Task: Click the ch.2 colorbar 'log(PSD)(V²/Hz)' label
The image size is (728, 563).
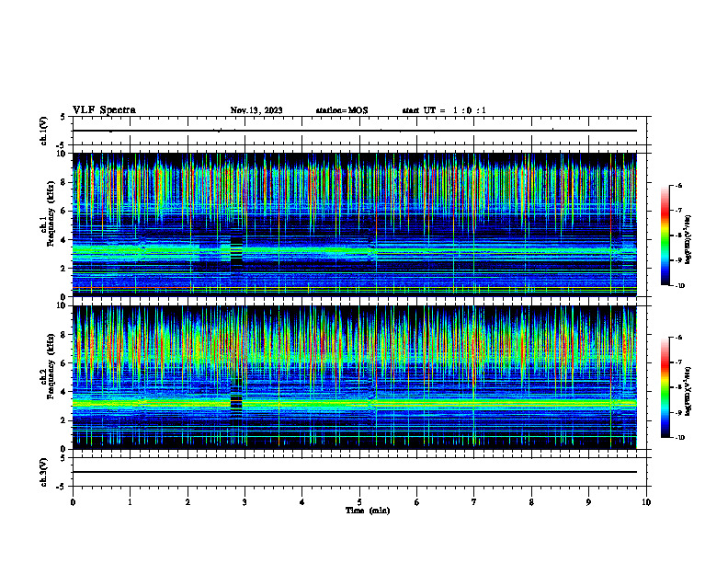Action: pos(689,392)
